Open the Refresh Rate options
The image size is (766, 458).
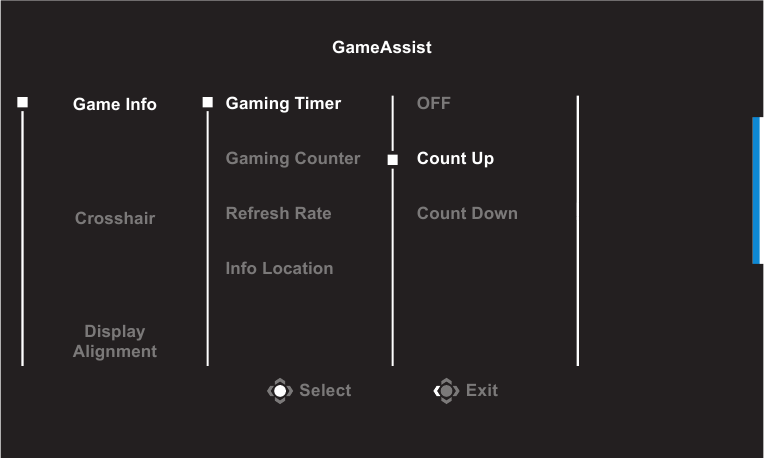pos(278,214)
